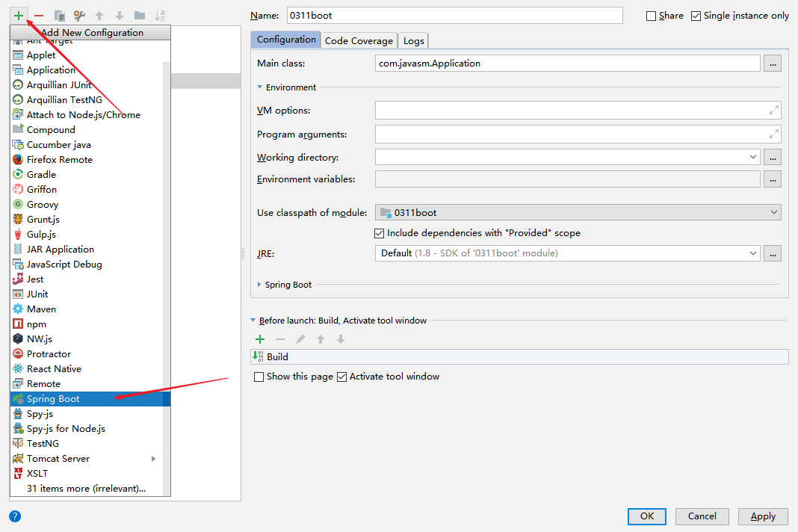798x532 pixels.
Task: Open Edit Defaults wrench icon
Action: [79, 16]
